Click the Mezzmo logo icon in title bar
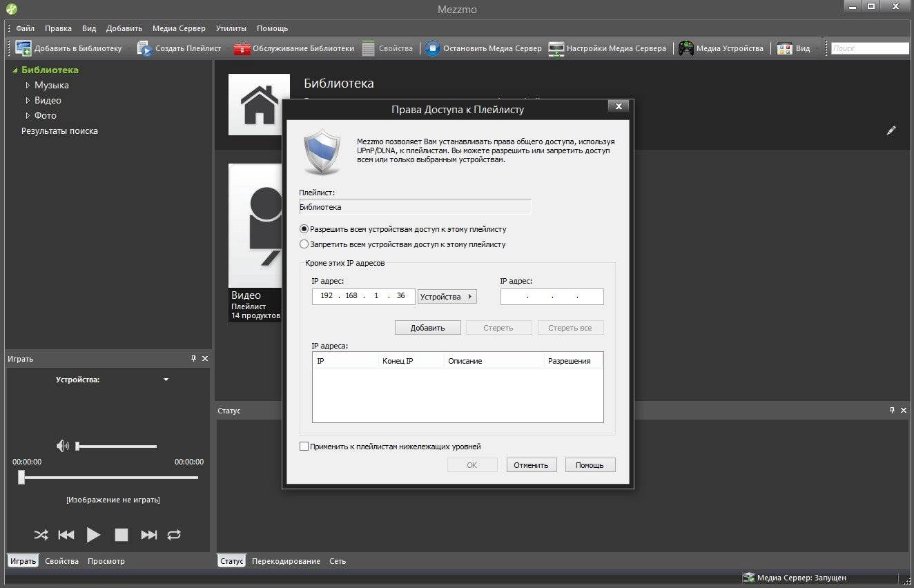914x588 pixels. coord(10,9)
